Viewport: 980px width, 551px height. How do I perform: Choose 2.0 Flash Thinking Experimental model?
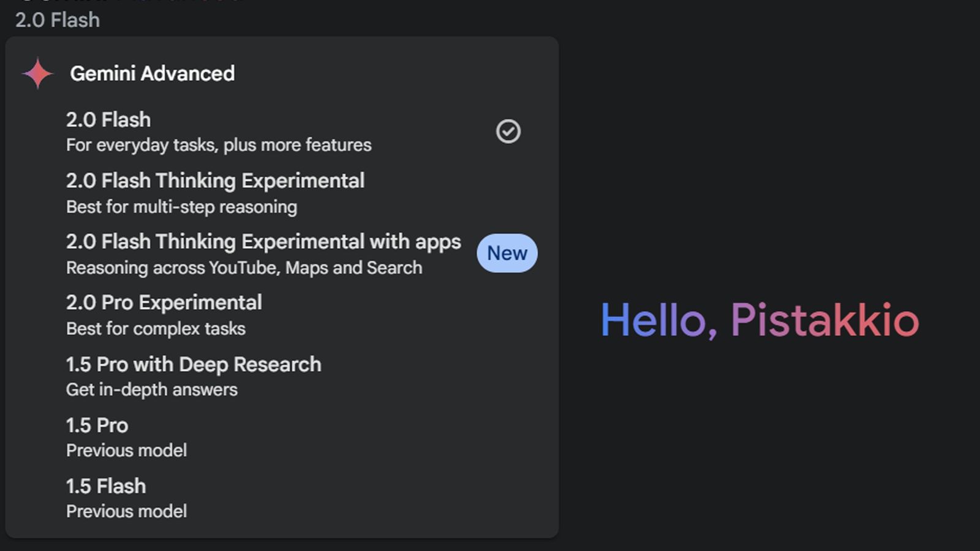[282, 193]
